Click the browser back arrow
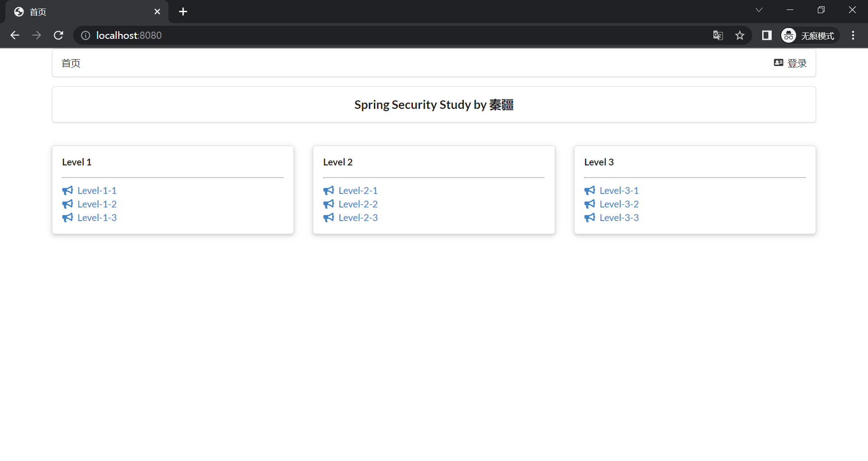Screen dimensions: 868x461 (15, 35)
